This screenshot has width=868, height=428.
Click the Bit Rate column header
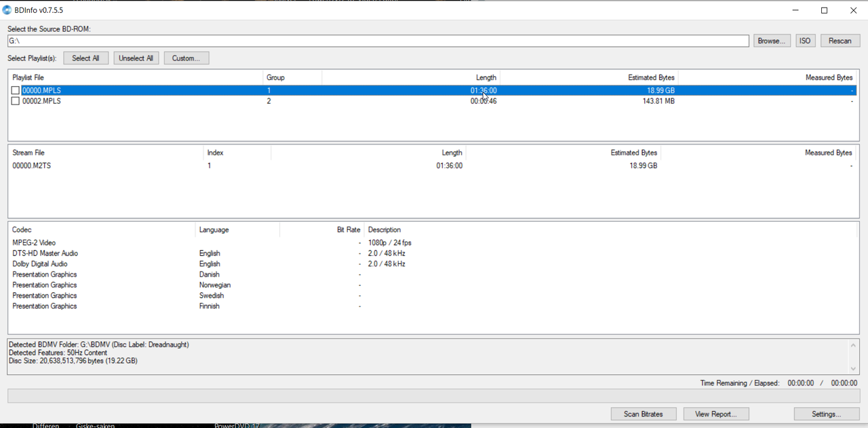(x=321, y=230)
